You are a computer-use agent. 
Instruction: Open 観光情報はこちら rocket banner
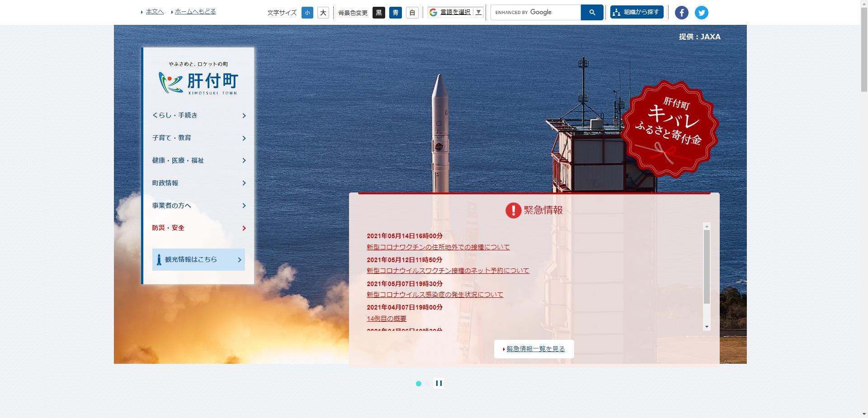coord(198,259)
